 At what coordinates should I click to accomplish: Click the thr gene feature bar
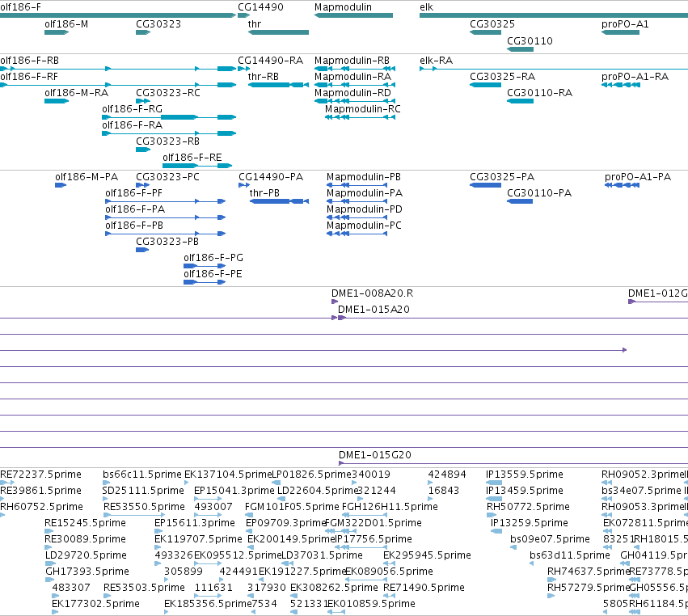pos(278,32)
